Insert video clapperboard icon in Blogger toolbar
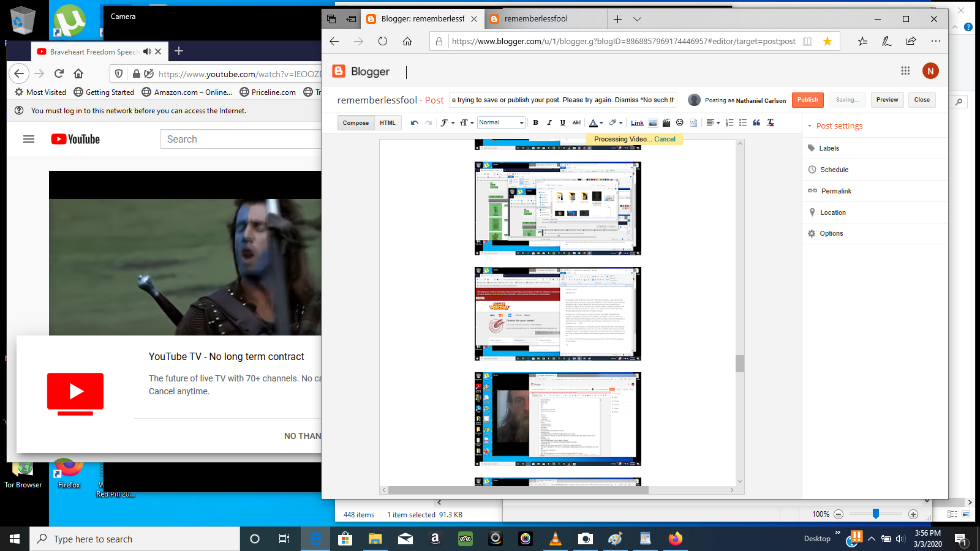Image resolution: width=980 pixels, height=551 pixels. [666, 122]
